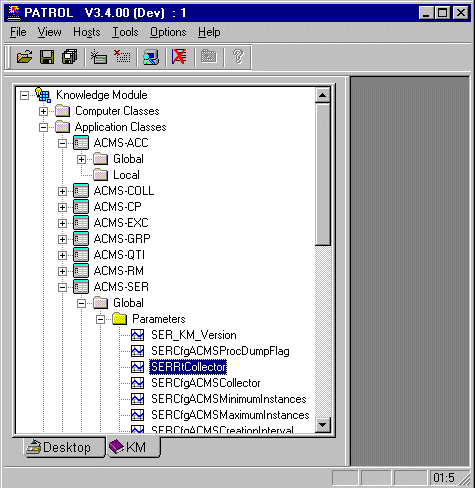Switch to the Desktop tab
The width and height of the screenshot is (475, 488).
pos(64,447)
